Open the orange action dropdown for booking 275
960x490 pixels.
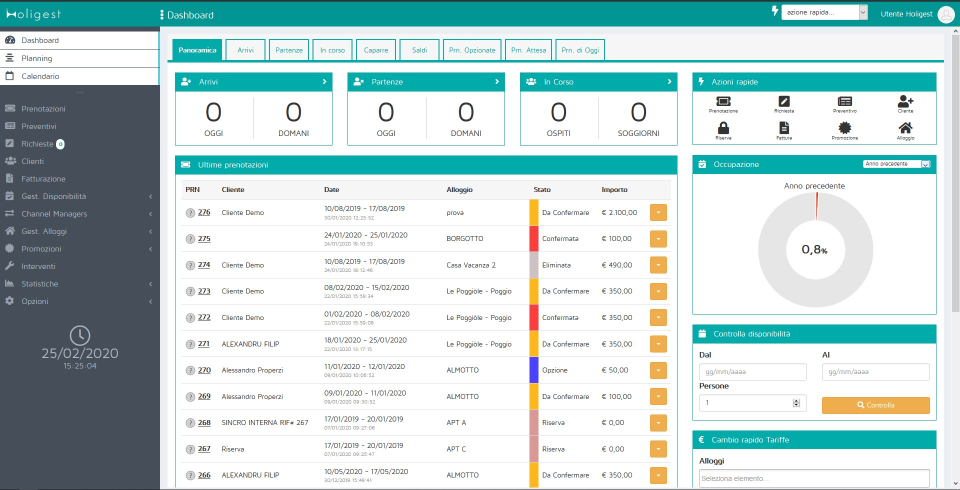point(658,239)
